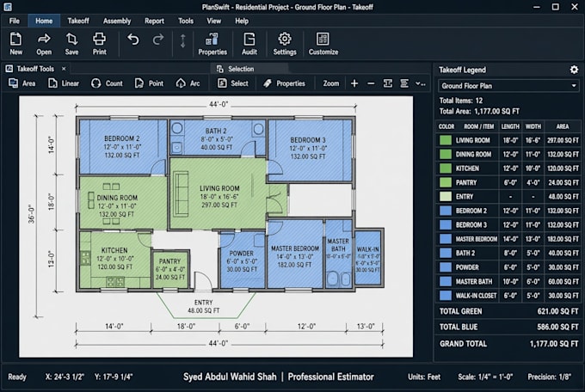Open the Help menu
The height and width of the screenshot is (392, 585).
click(242, 21)
